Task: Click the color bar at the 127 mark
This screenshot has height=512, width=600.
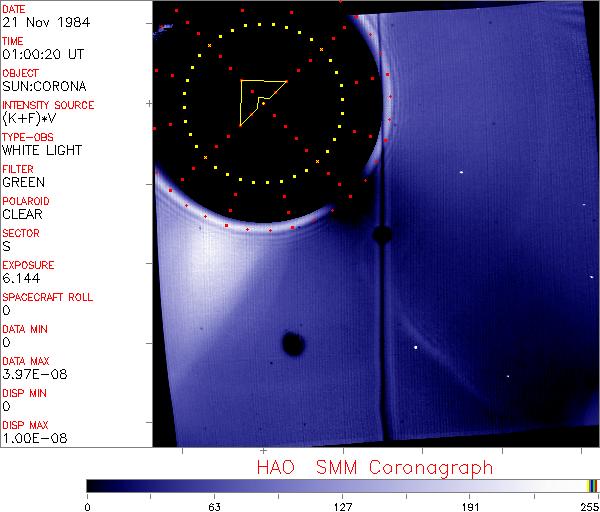Action: [x=343, y=485]
